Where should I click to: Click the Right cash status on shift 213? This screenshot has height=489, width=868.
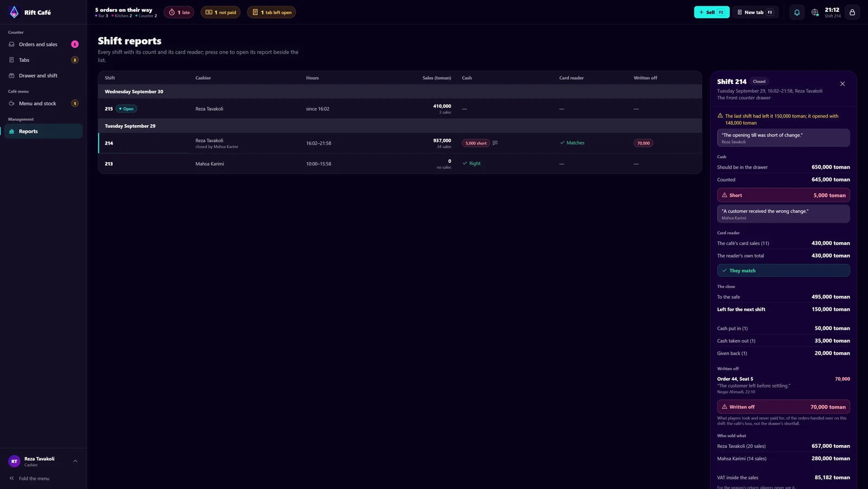click(x=471, y=163)
